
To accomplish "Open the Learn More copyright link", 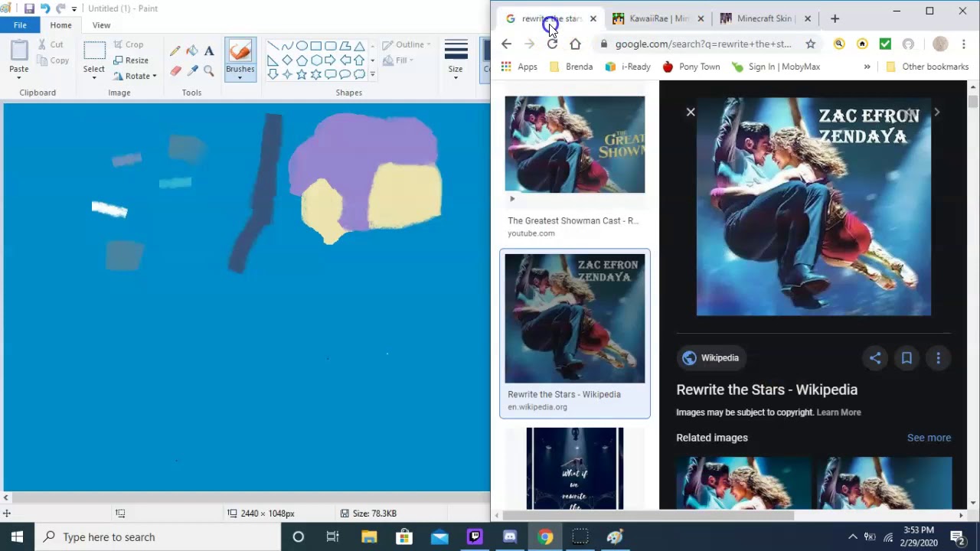I will [838, 412].
